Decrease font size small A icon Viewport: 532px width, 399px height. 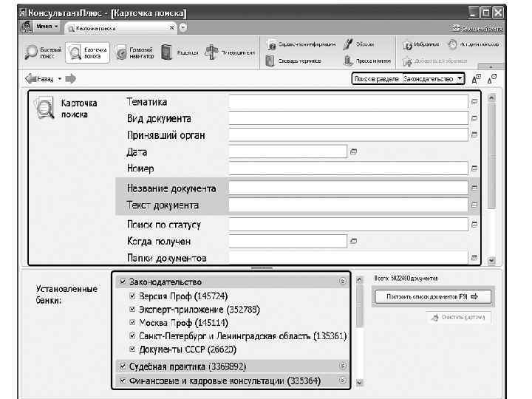[x=491, y=79]
